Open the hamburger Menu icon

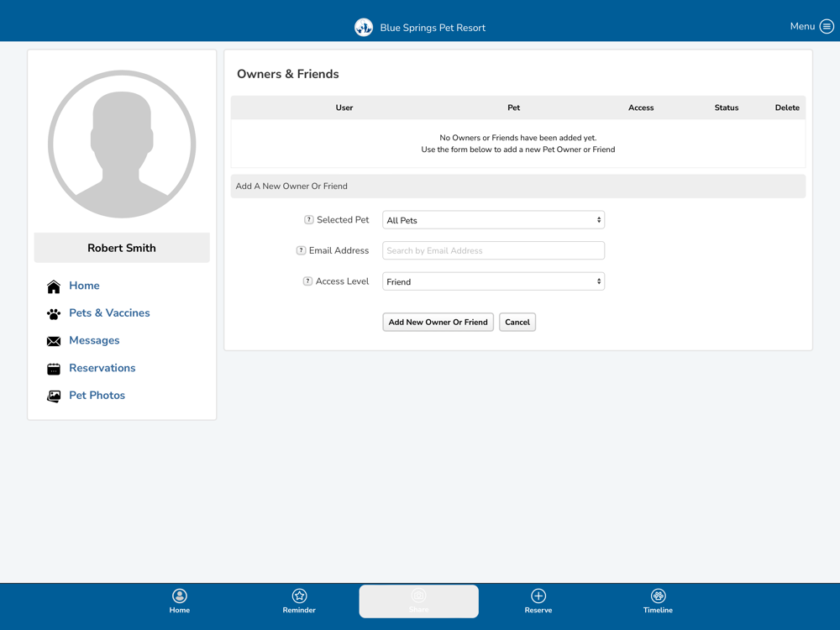[827, 27]
